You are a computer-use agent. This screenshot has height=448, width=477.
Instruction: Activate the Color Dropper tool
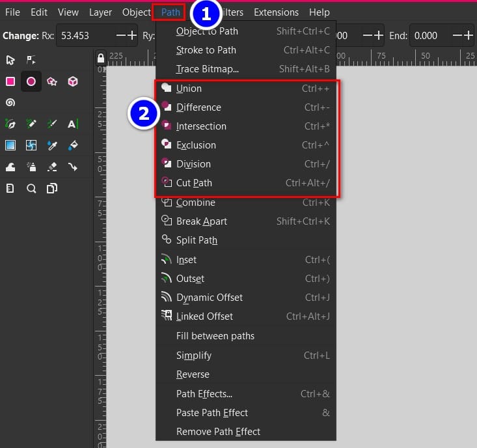click(x=52, y=145)
